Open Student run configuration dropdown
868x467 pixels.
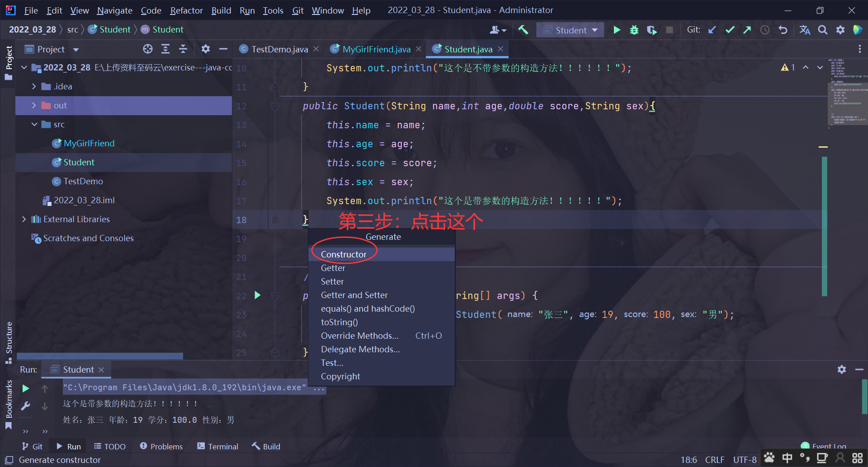pyautogui.click(x=570, y=30)
